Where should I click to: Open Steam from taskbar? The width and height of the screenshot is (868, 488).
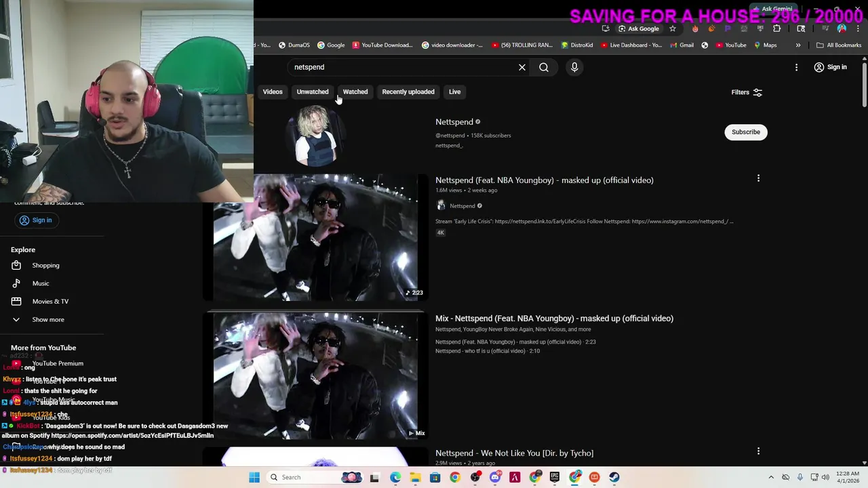coord(614,477)
